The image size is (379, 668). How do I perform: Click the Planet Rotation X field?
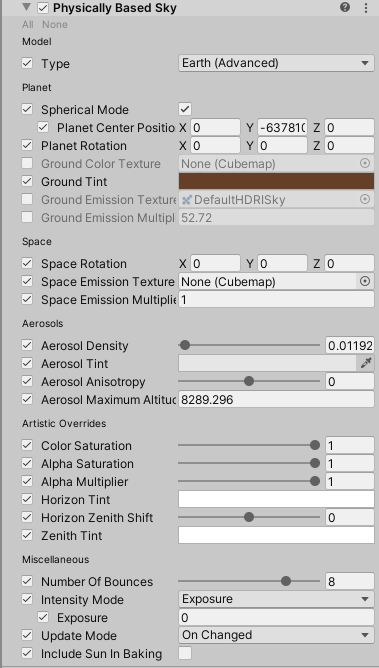pos(215,146)
